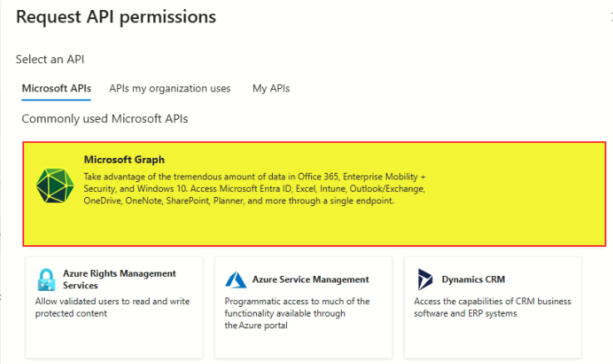Click the Dynamics CRM arrow logo

pos(425,279)
